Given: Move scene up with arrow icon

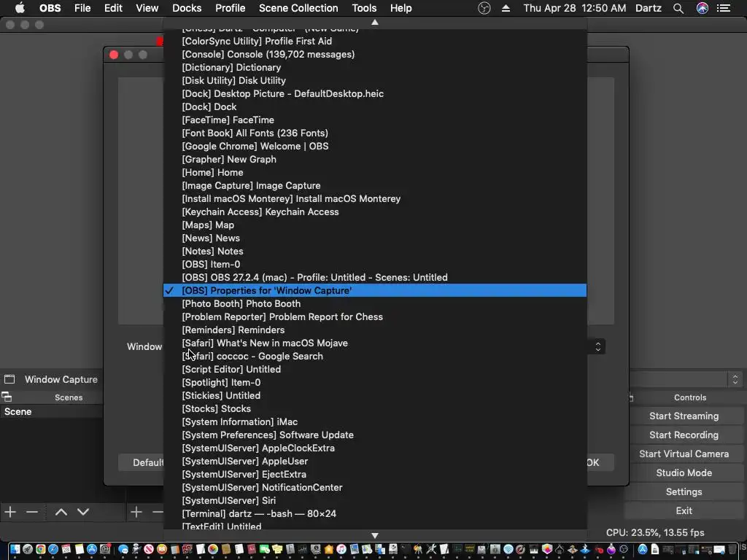Looking at the screenshot, I should point(61,512).
